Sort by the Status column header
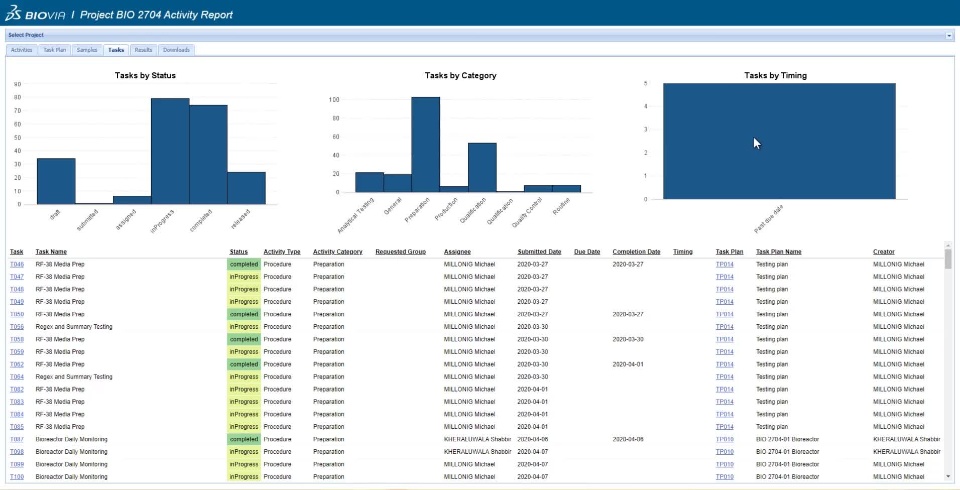960x490 pixels. point(239,252)
